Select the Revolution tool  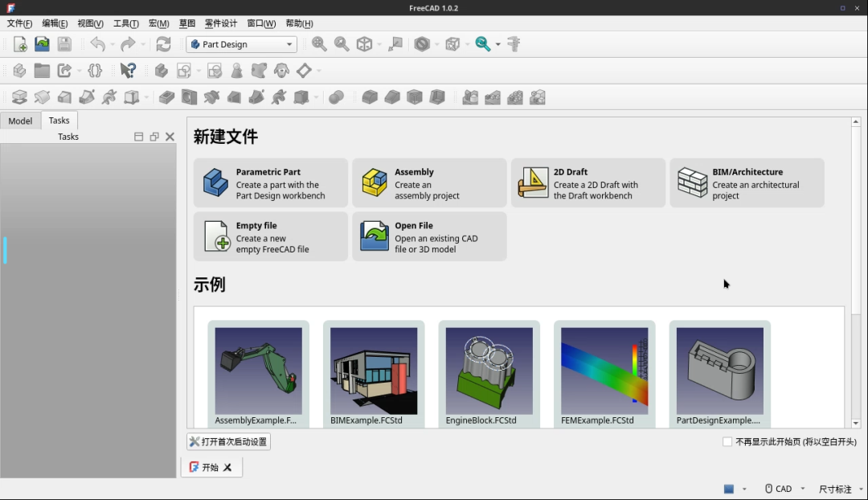coord(43,96)
